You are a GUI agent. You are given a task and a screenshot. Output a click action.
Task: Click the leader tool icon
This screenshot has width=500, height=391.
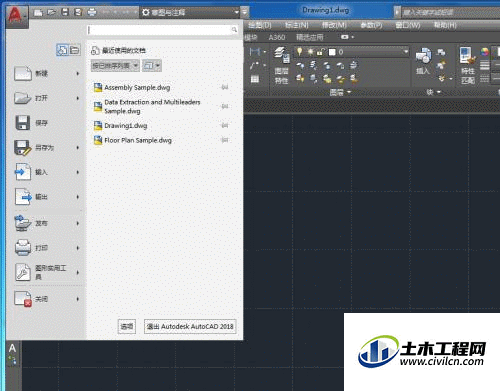(x=255, y=65)
